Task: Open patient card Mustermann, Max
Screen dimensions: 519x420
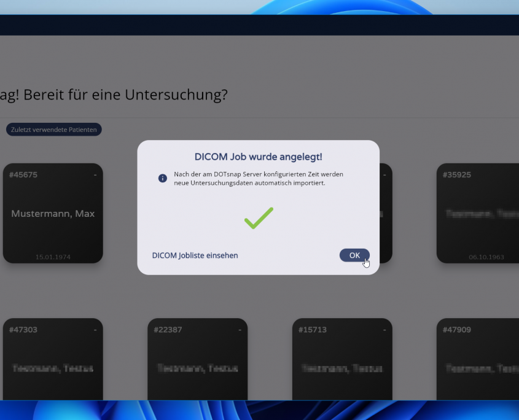Action: click(x=53, y=214)
